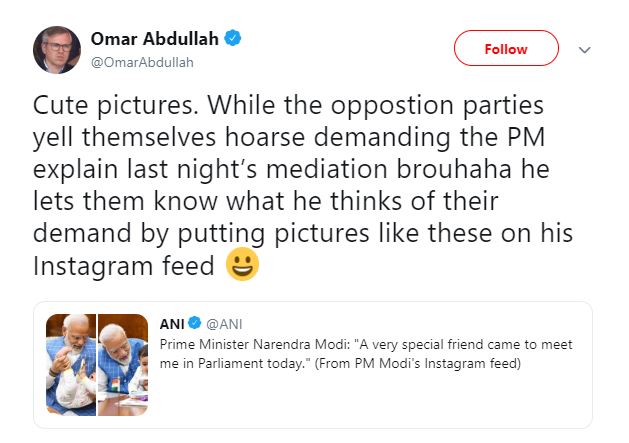Click the @ANI handle
Viewport: 629px width, 443px height.
[225, 324]
